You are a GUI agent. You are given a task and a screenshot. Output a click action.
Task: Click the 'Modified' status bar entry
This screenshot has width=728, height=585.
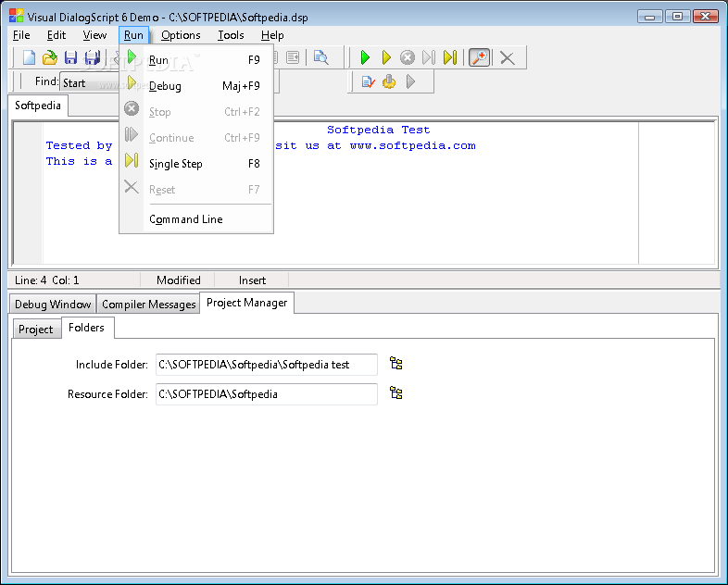coord(178,280)
